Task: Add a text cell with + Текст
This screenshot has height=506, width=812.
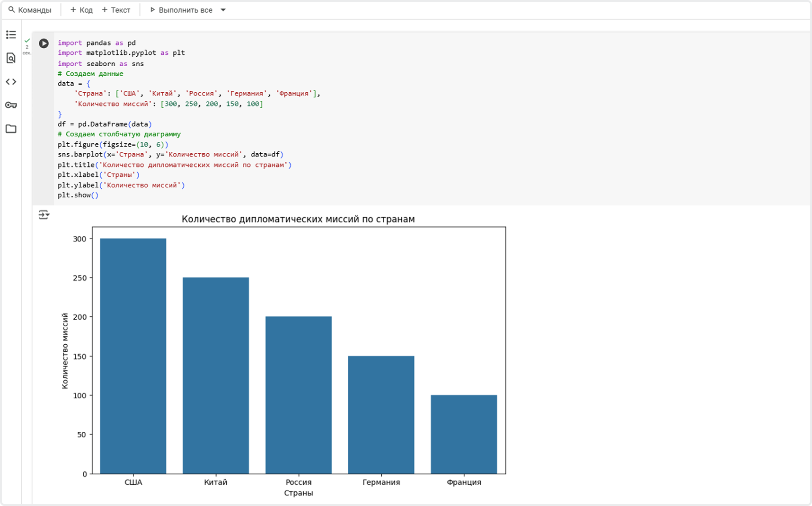Action: click(x=116, y=10)
